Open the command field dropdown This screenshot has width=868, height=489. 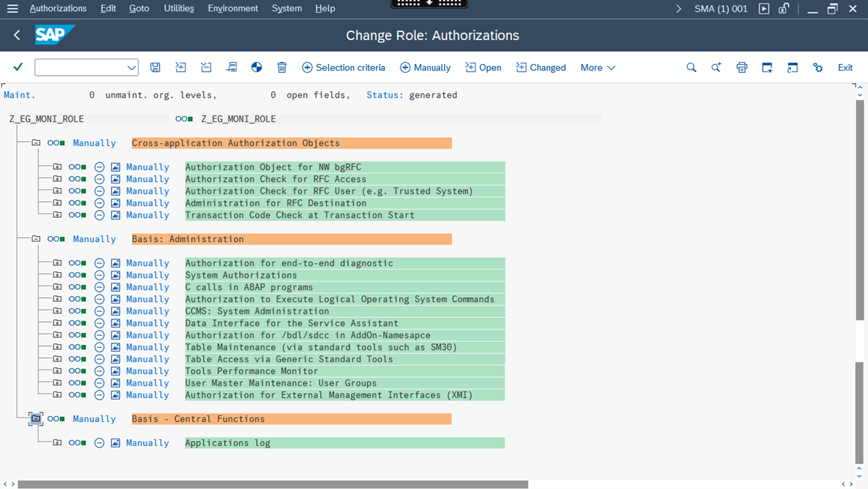point(131,68)
